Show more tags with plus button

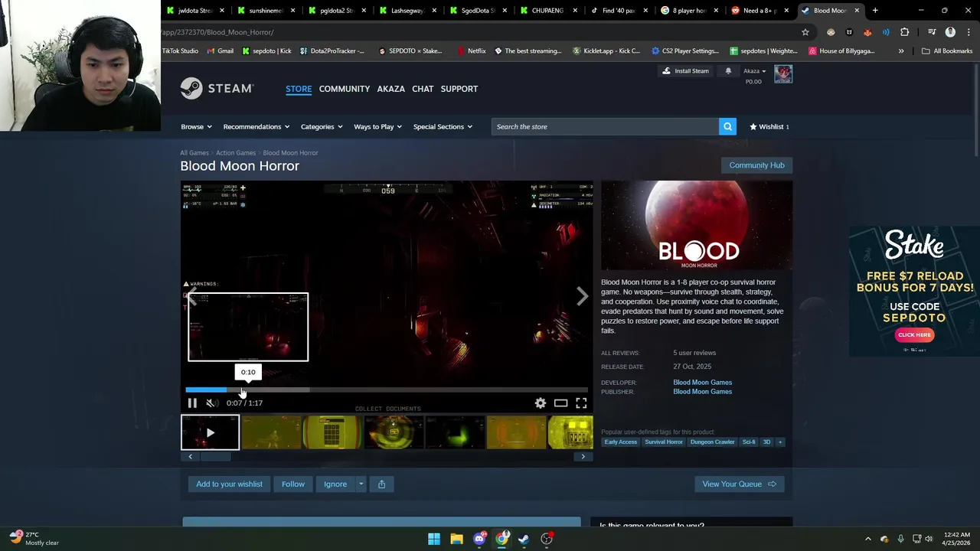point(780,442)
